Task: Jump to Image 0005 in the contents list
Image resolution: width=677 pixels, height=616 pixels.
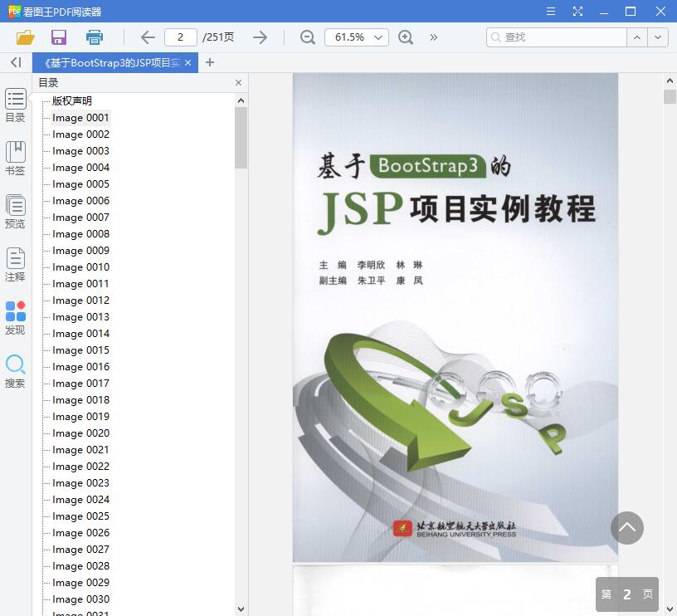Action: coord(80,183)
